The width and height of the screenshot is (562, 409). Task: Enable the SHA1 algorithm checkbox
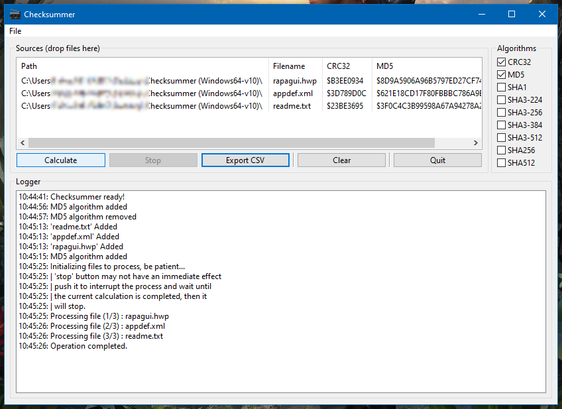click(501, 87)
